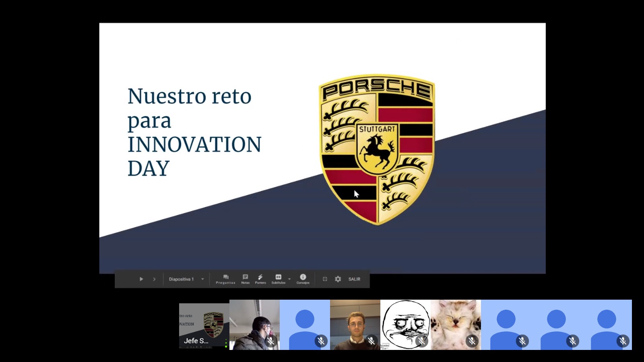Click the muted mic on meme face tile
The image size is (644, 362).
pyautogui.click(x=421, y=341)
